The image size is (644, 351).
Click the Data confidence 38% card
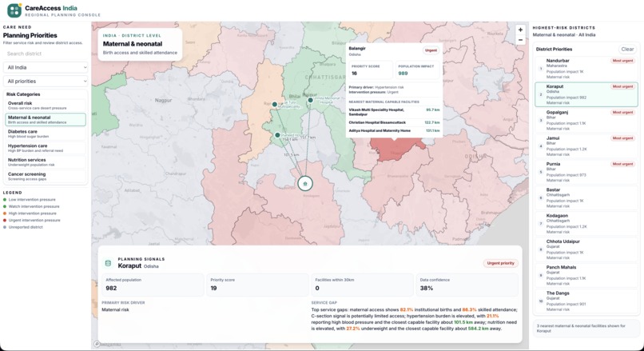(x=467, y=285)
